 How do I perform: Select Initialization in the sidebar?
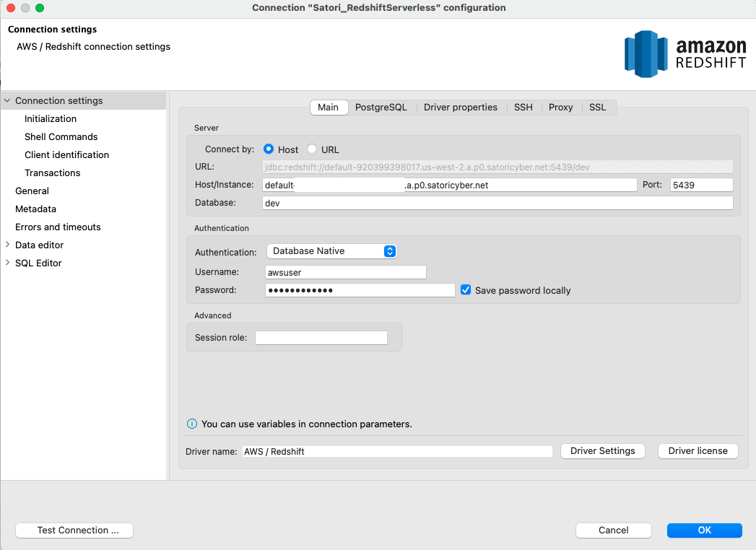[x=51, y=118]
